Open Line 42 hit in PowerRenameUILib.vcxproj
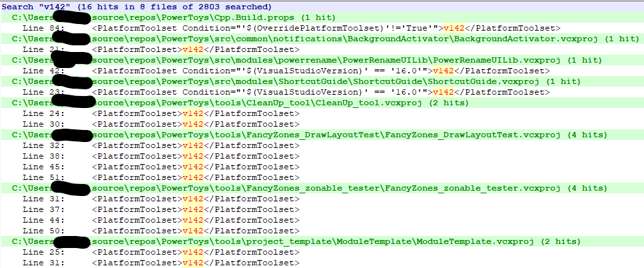 322,71
